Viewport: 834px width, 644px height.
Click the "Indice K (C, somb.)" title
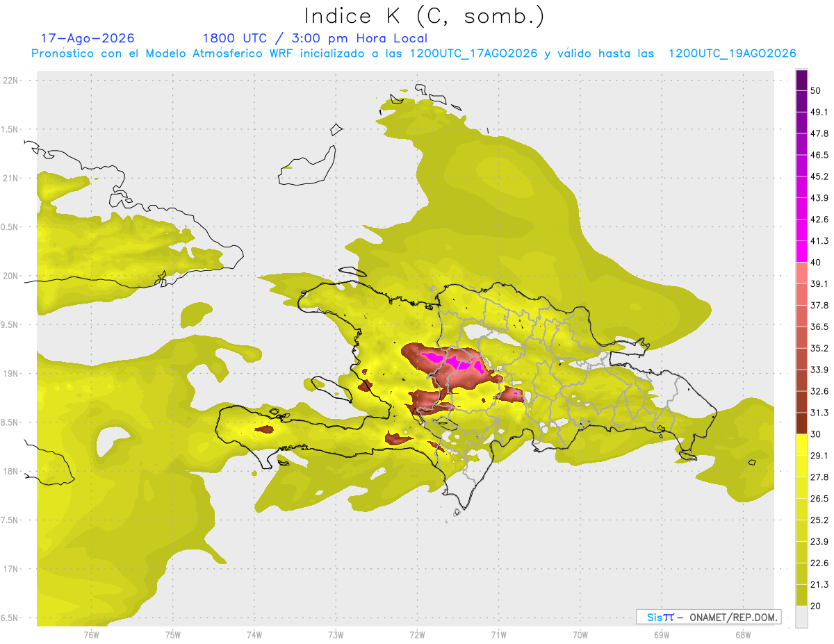(x=424, y=17)
